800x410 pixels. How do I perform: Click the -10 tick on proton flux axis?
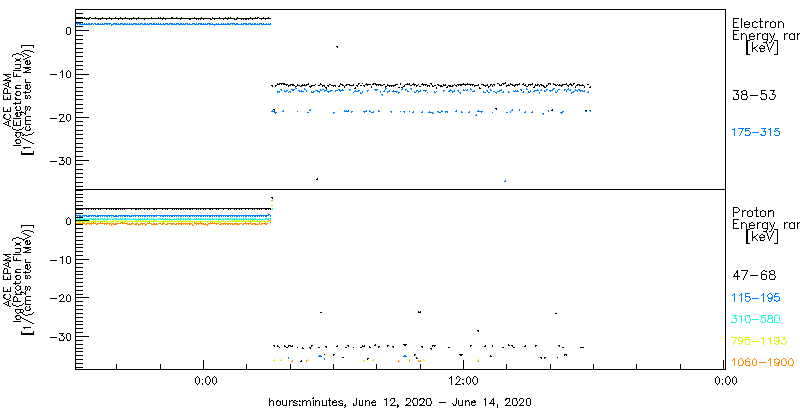point(61,260)
